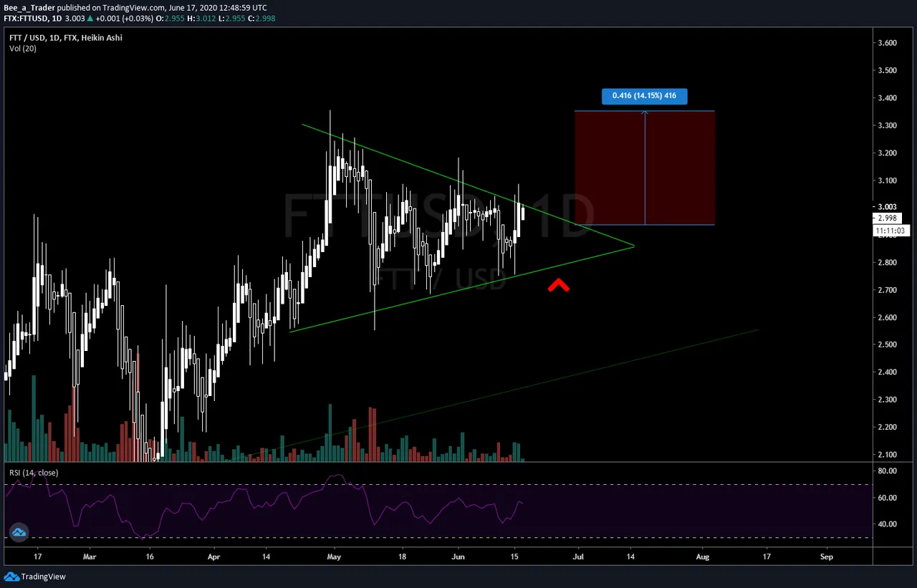Click the 18 date label on time axis

coord(403,556)
